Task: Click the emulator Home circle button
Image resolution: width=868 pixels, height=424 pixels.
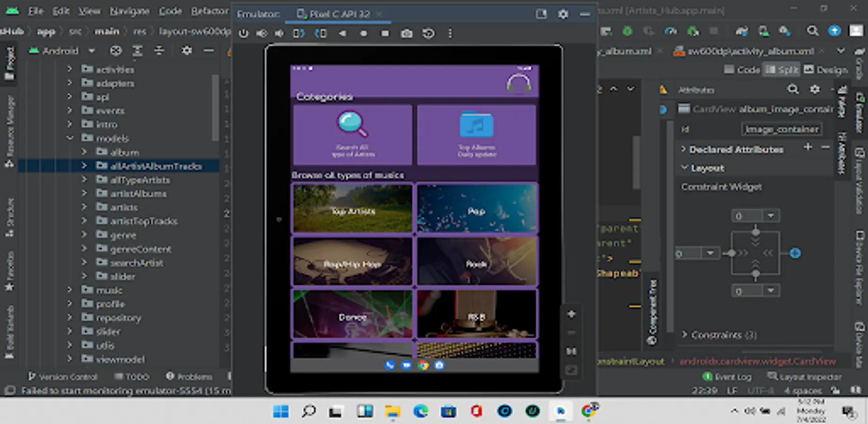Action: pyautogui.click(x=363, y=33)
